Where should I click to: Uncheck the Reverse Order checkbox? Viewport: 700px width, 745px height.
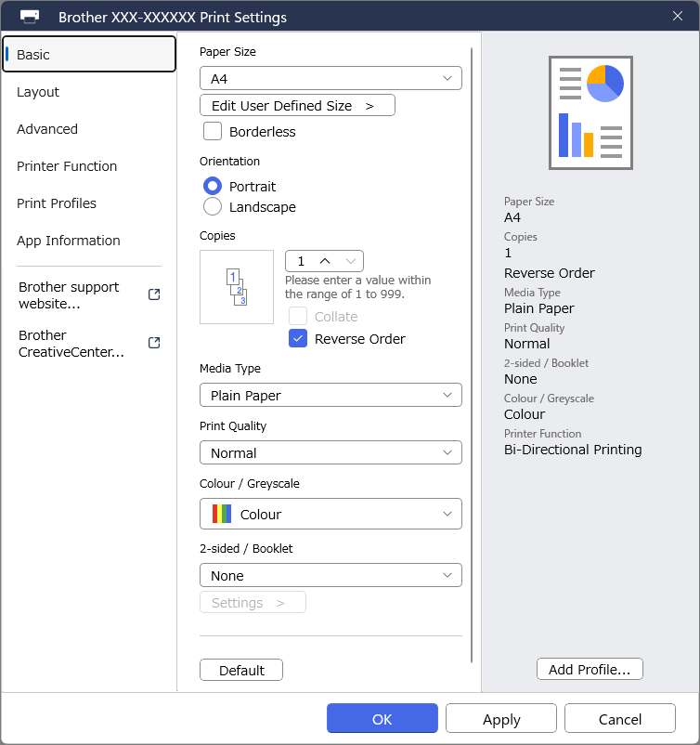(x=298, y=339)
